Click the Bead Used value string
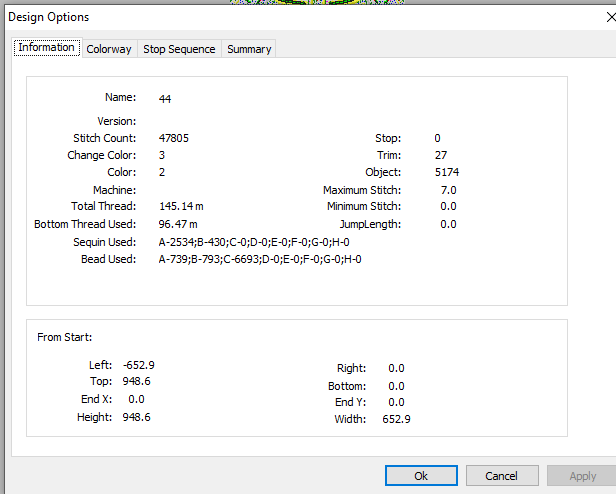 pyautogui.click(x=260, y=259)
